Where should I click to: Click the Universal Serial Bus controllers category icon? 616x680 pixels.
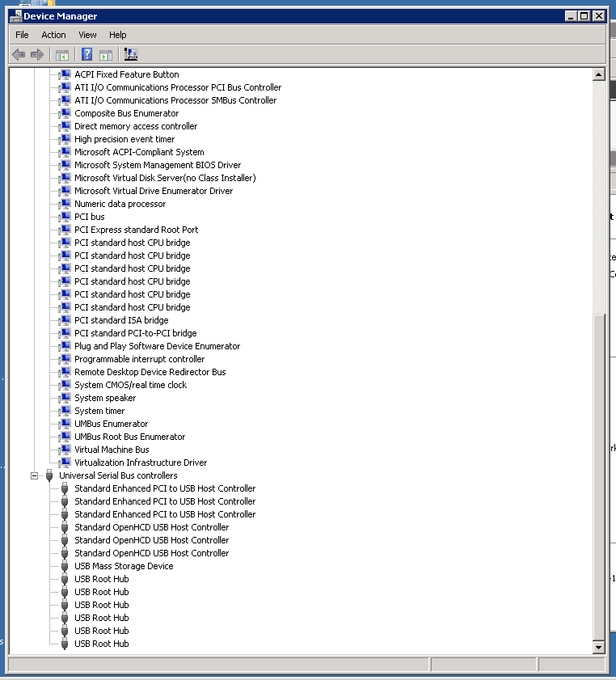49,475
